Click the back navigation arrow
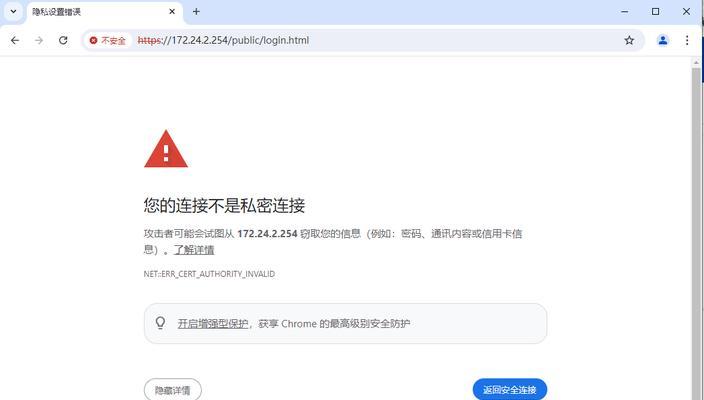This screenshot has width=704, height=400. [15, 40]
